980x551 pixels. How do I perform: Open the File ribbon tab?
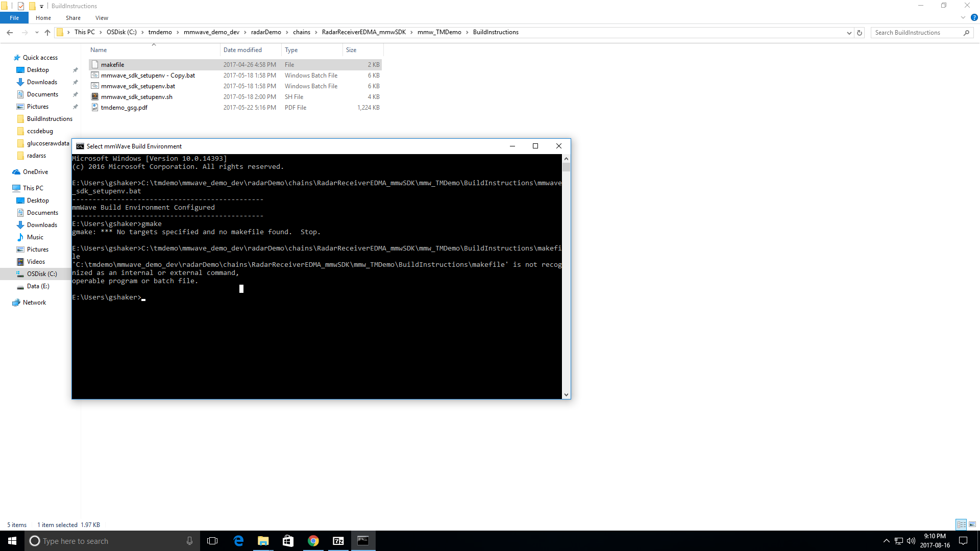pos(14,18)
